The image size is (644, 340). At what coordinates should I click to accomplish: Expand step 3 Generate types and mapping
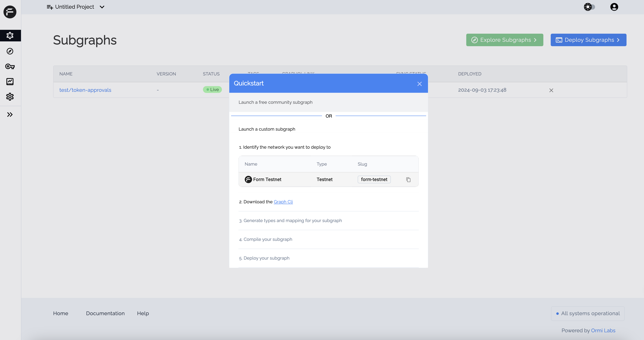[x=293, y=220]
